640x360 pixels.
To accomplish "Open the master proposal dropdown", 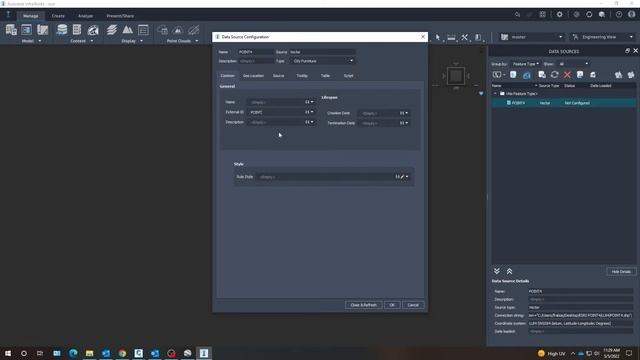I will coord(531,37).
